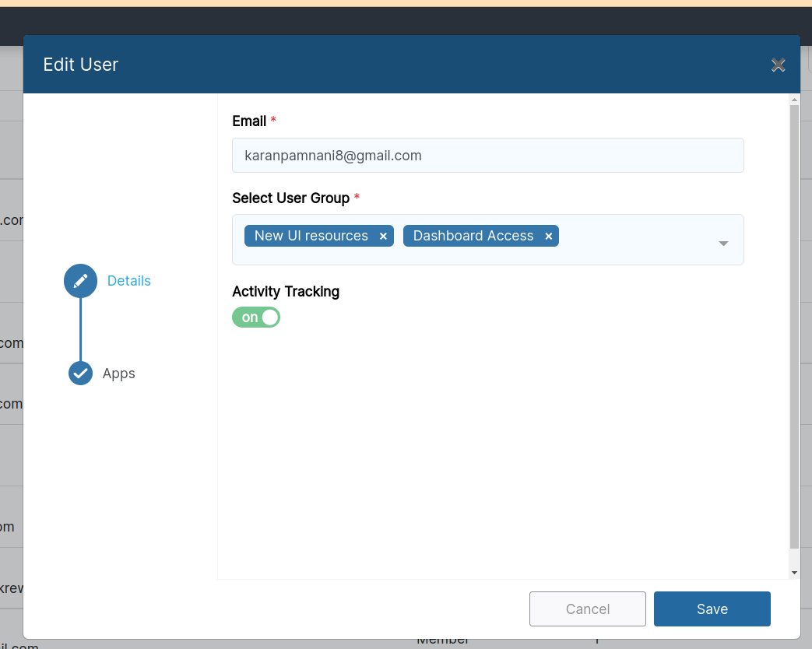
Task: Click the email address input field
Action: (487, 155)
